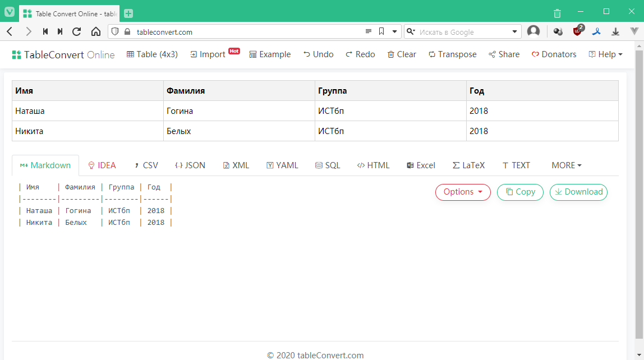The width and height of the screenshot is (644, 360).
Task: Select the table cell containing Гогина
Action: (238, 111)
